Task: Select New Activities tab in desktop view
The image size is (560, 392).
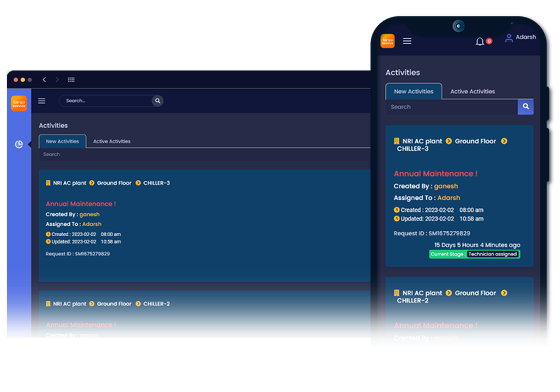Action: (x=62, y=142)
